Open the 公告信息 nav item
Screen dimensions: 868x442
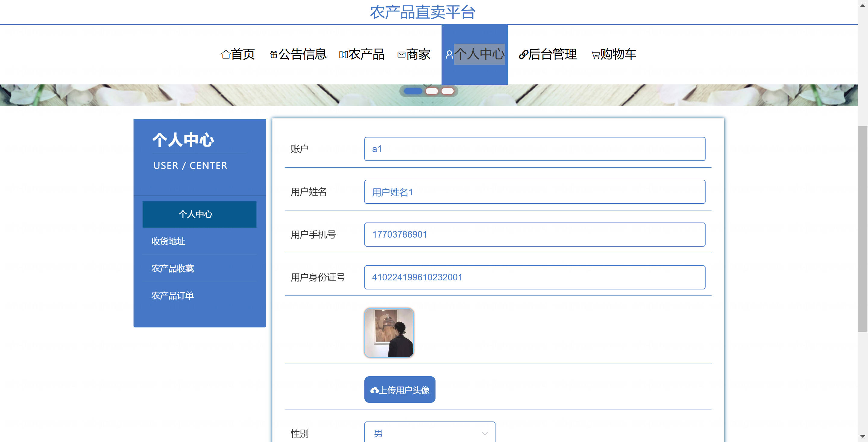[x=298, y=54]
